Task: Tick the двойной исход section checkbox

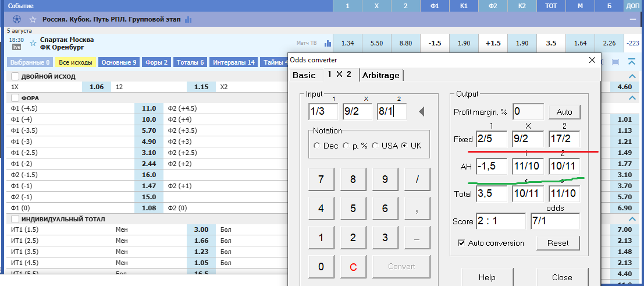Action: 15,76
